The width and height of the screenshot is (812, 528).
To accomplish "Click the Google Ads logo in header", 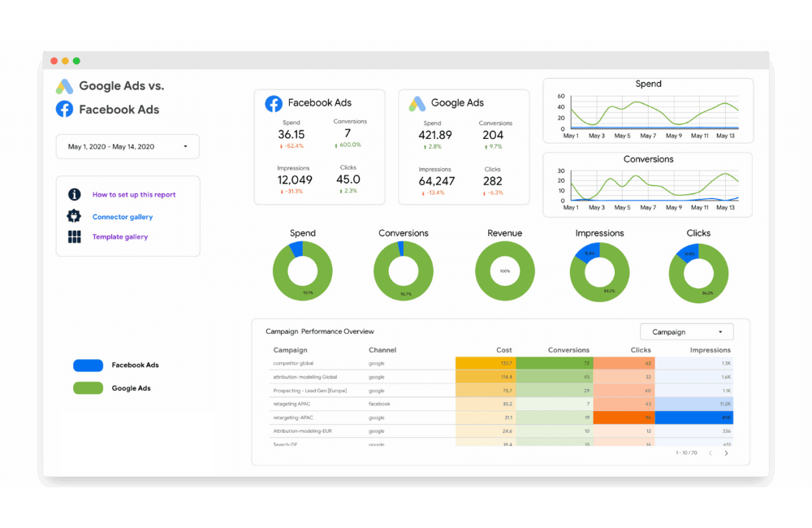I will coord(64,86).
